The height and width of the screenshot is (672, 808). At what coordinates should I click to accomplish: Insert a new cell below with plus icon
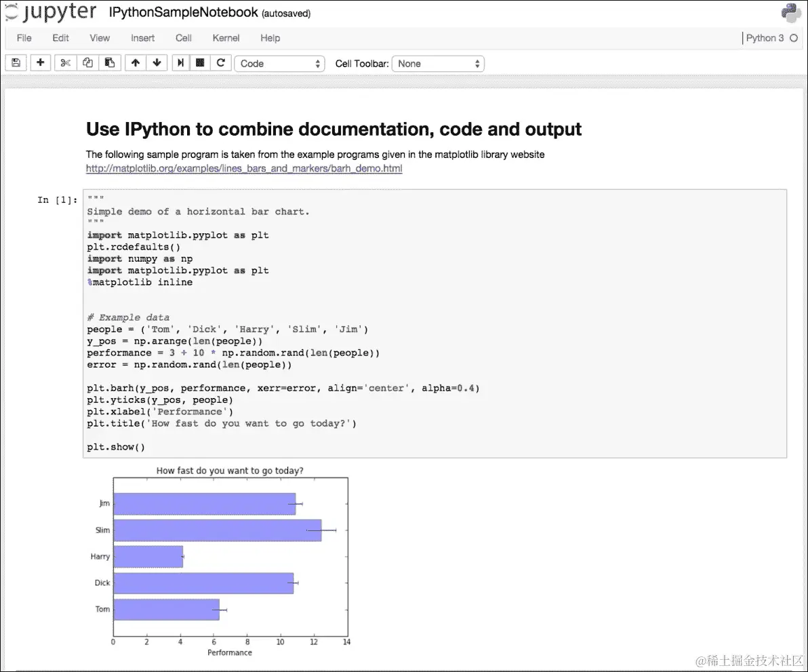click(x=41, y=62)
